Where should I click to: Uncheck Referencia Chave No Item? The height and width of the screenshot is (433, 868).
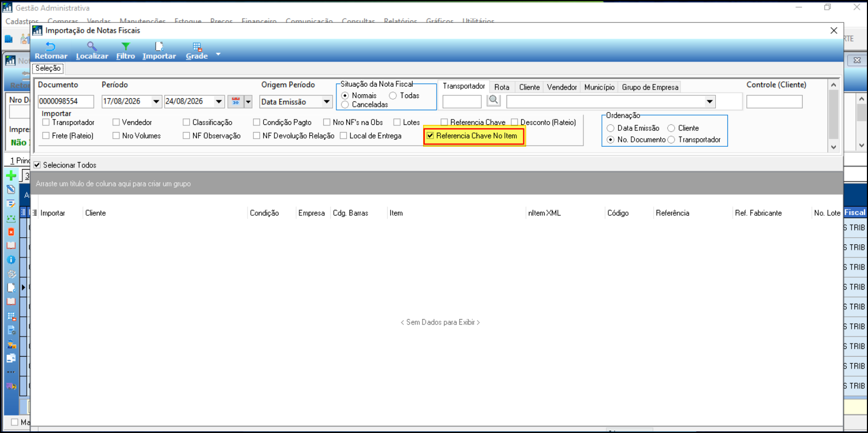point(431,136)
